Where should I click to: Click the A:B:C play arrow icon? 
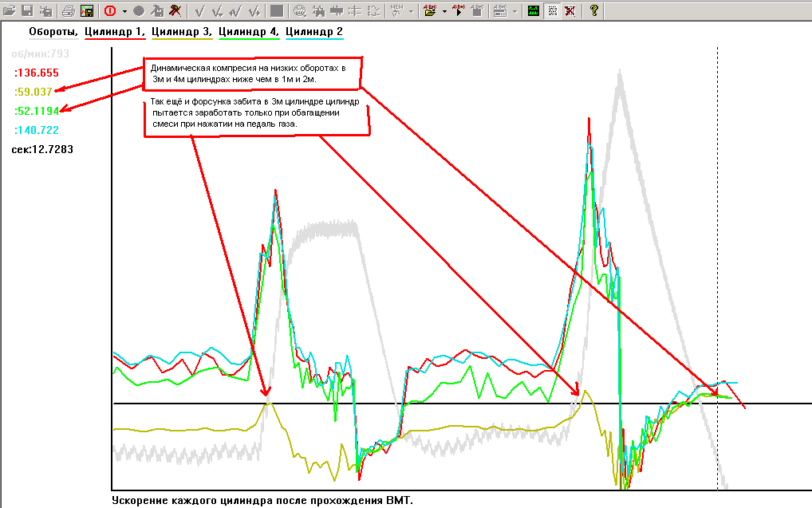pos(459,10)
